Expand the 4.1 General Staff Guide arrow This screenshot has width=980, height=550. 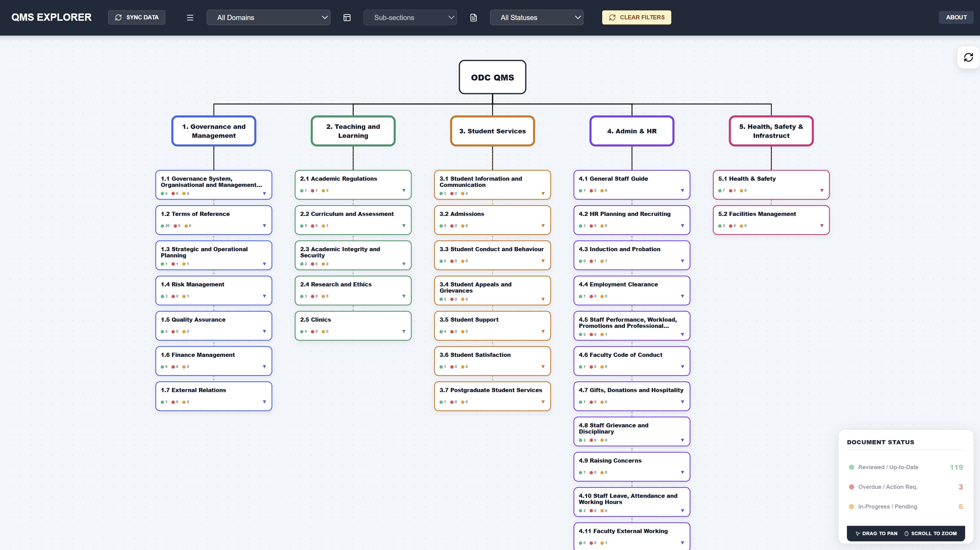click(x=682, y=190)
